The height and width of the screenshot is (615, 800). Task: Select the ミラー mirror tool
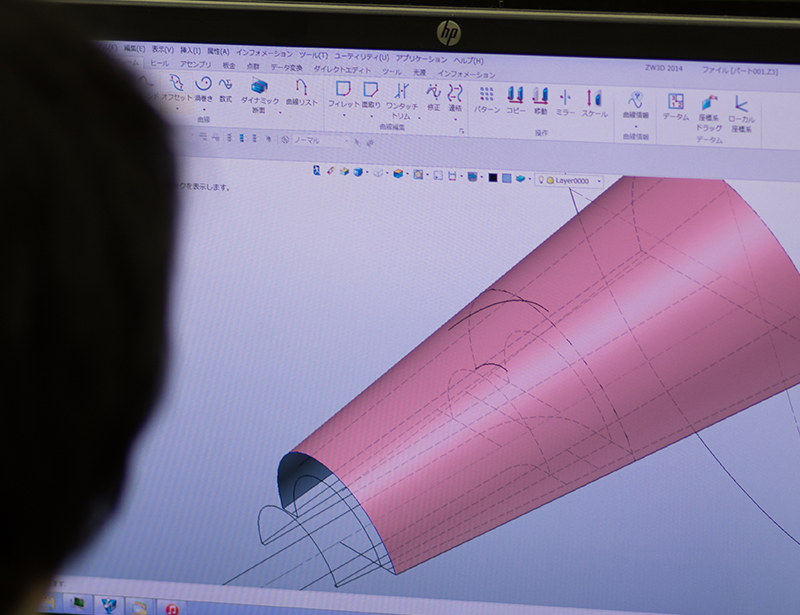coord(565,103)
